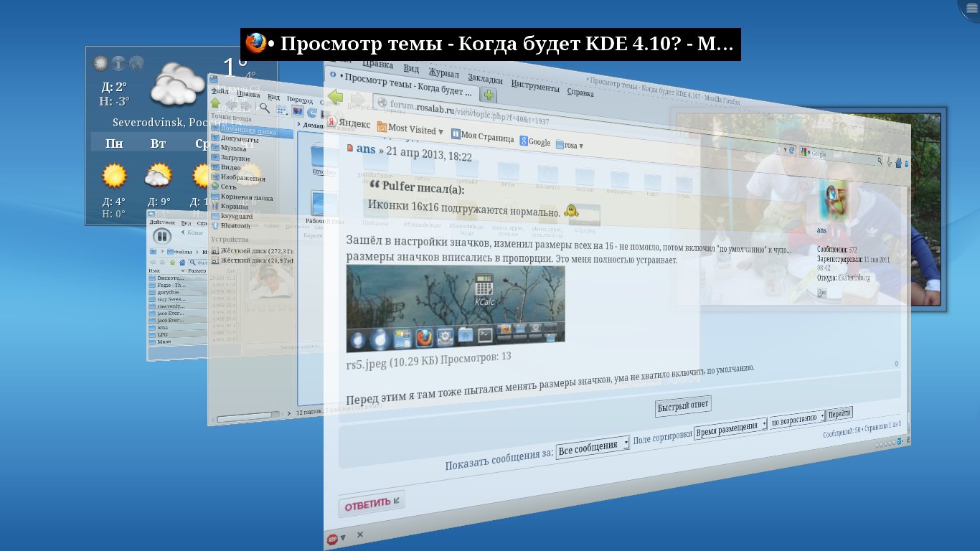The width and height of the screenshot is (980, 551).
Task: Click the large cloud current-conditions icon
Action: pos(179,83)
